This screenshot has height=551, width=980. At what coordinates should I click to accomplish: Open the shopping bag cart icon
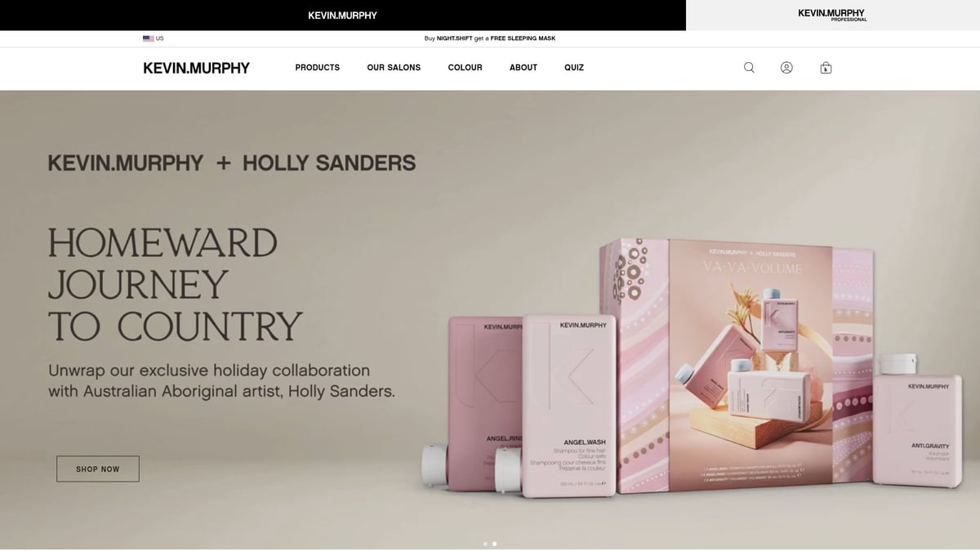click(x=826, y=68)
